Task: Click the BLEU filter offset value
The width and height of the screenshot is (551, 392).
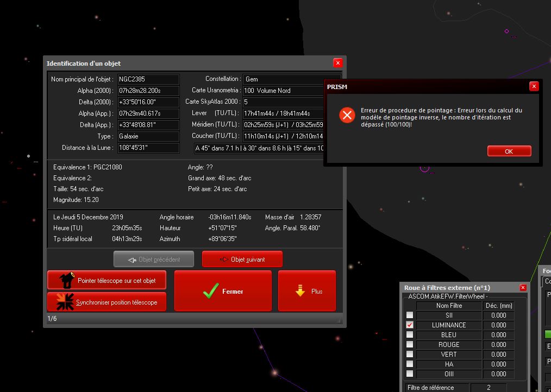Action: 498,335
